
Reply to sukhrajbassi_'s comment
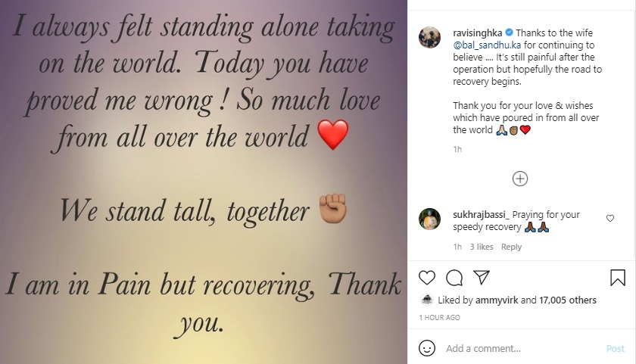pos(511,247)
